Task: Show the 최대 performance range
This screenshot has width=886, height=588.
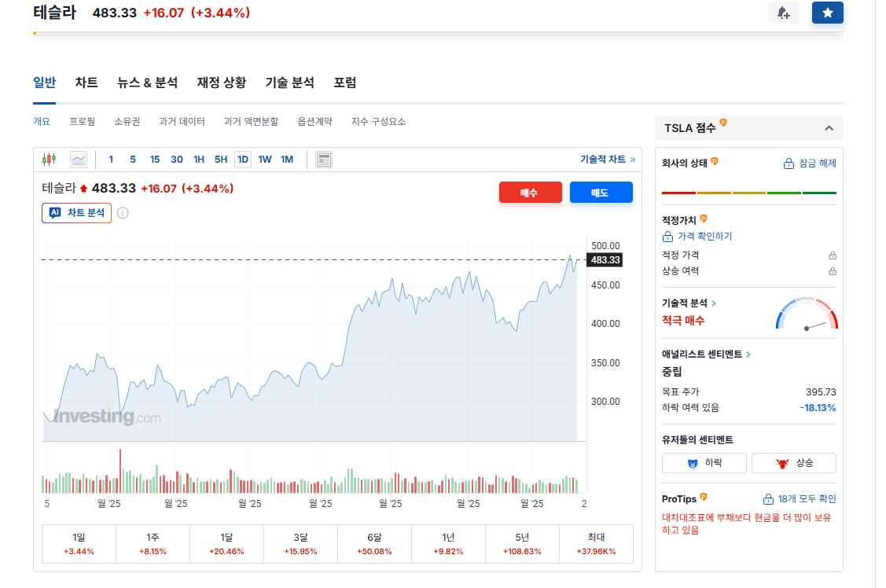Action: pos(596,544)
